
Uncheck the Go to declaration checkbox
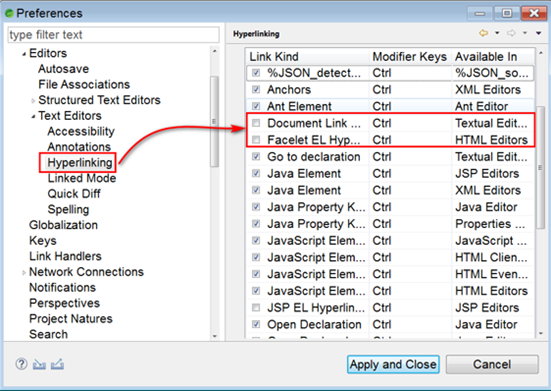pyautogui.click(x=256, y=157)
